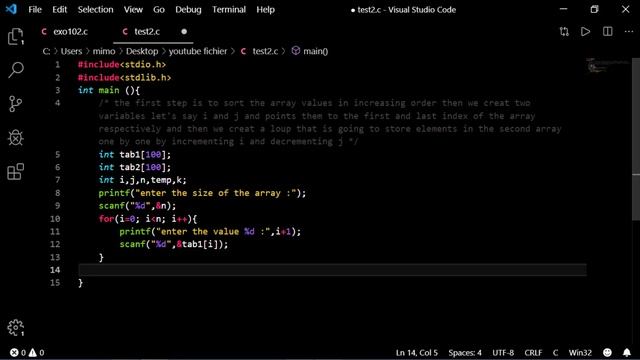
Task: Click 'scanf("%d",&n);' line
Action: [x=137, y=206]
